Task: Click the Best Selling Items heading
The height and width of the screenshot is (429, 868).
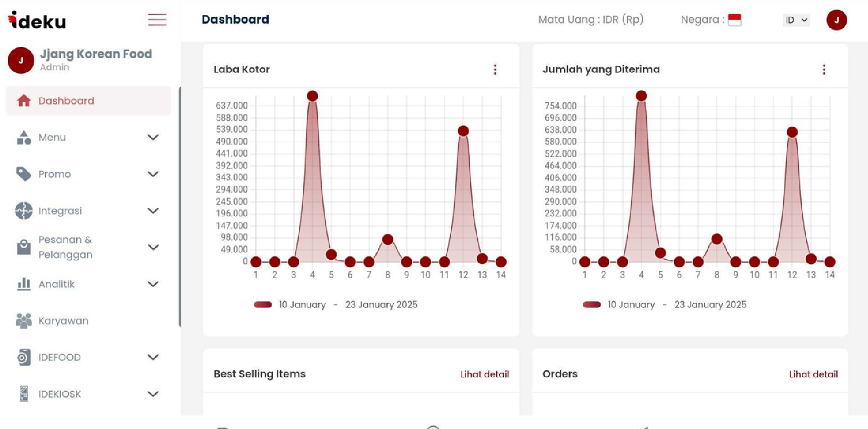Action: [x=259, y=374]
